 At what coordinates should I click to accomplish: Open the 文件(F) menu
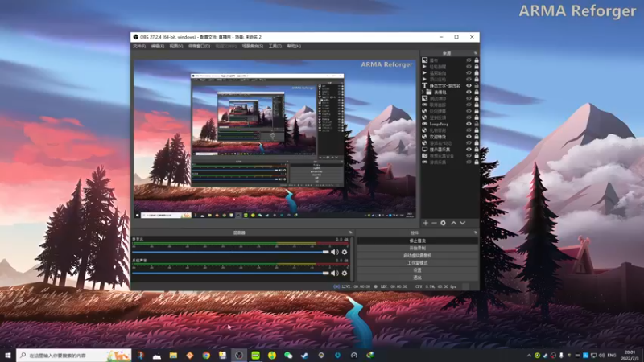point(139,46)
